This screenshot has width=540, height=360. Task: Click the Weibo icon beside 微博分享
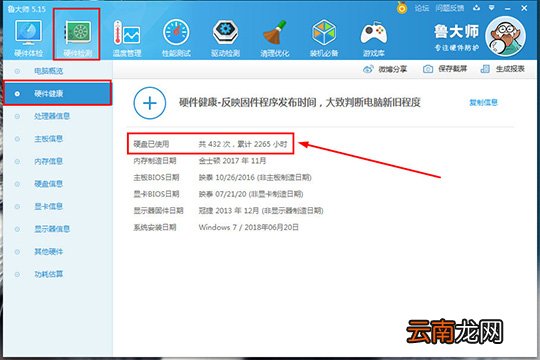coord(368,69)
